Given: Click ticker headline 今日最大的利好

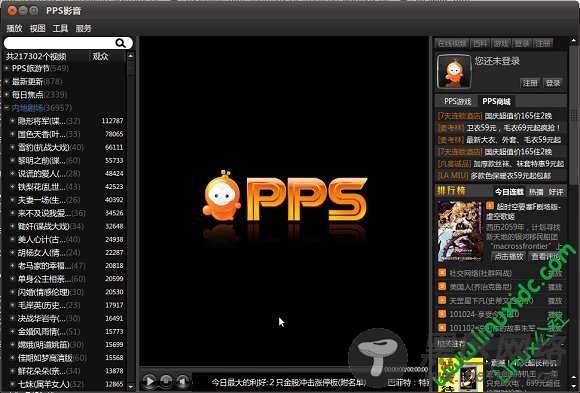Looking at the screenshot, I should point(289,382).
